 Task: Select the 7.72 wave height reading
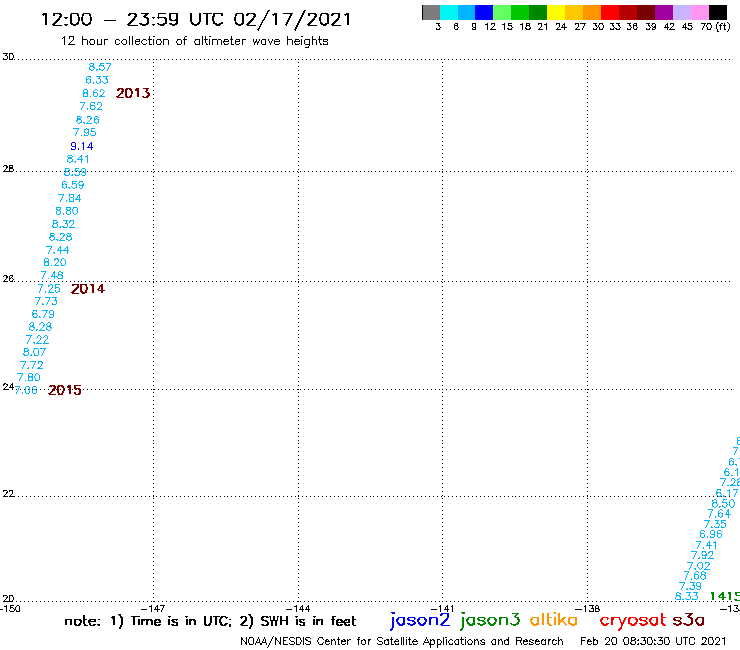pos(32,365)
